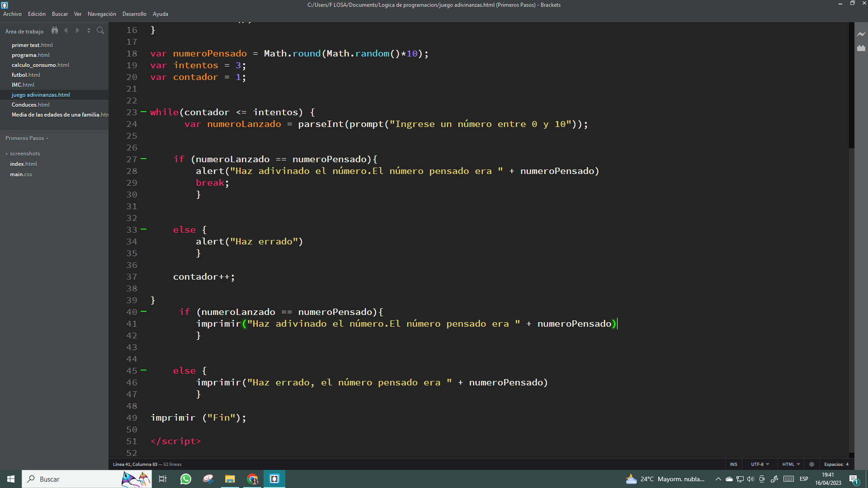
Task: Open the Archivo menu
Action: (x=12, y=14)
